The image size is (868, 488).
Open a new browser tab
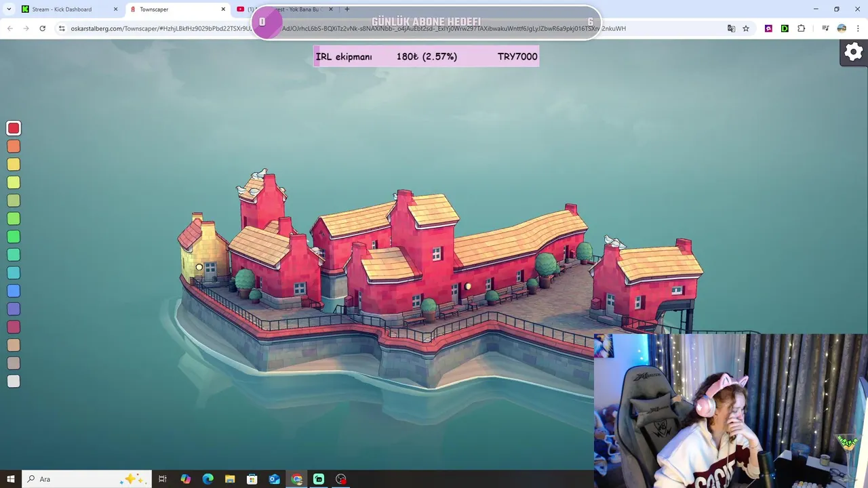pyautogui.click(x=347, y=9)
